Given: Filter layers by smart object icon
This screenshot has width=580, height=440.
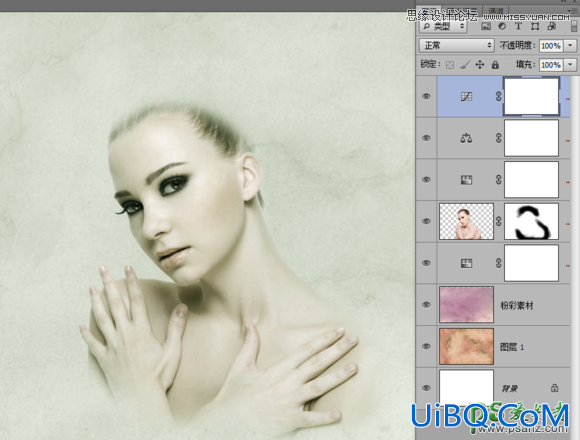Looking at the screenshot, I should 552,26.
